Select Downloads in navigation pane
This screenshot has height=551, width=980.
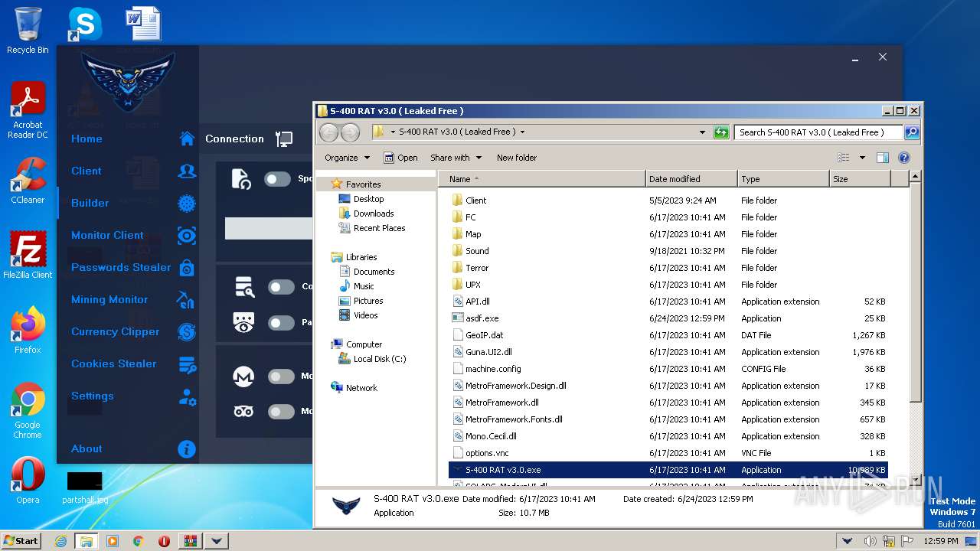pyautogui.click(x=374, y=214)
